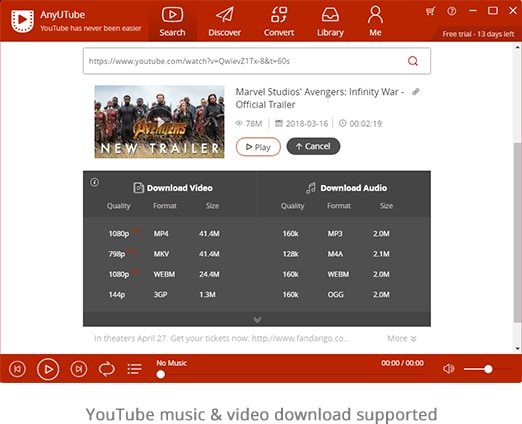Skip to next track
The height and width of the screenshot is (424, 522).
(79, 369)
